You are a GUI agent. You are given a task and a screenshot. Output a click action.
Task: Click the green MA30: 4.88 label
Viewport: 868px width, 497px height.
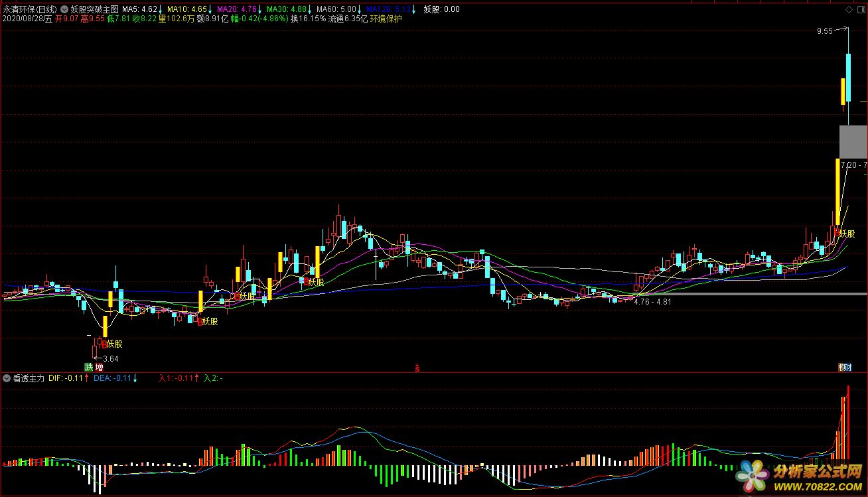coord(286,9)
